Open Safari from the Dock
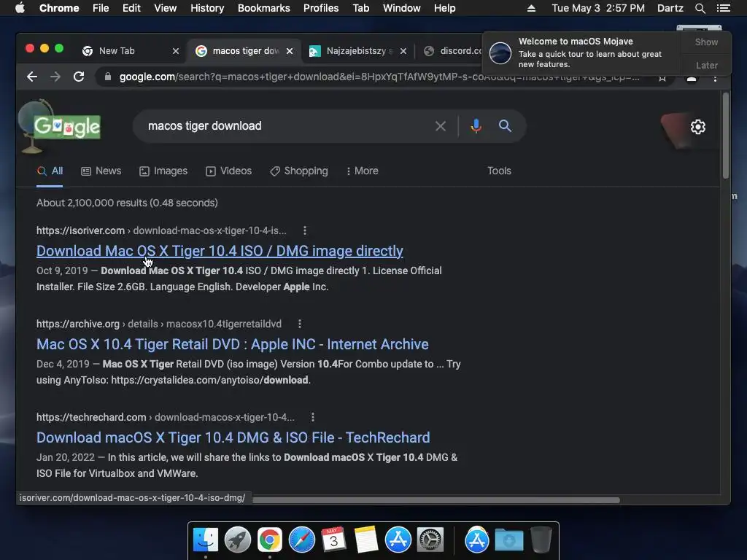 pos(301,540)
